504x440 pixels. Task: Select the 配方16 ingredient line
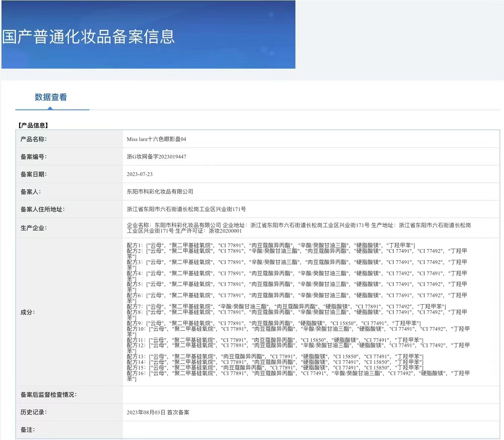tap(298, 376)
